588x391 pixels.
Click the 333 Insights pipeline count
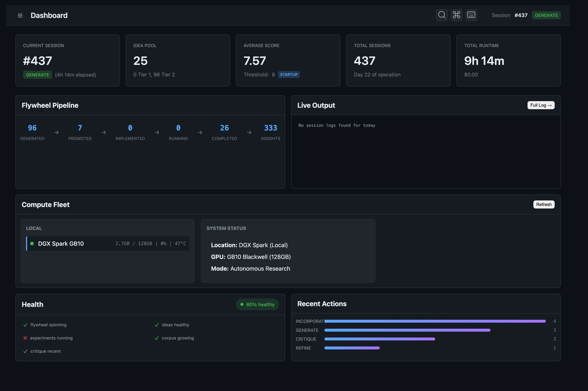pyautogui.click(x=270, y=128)
